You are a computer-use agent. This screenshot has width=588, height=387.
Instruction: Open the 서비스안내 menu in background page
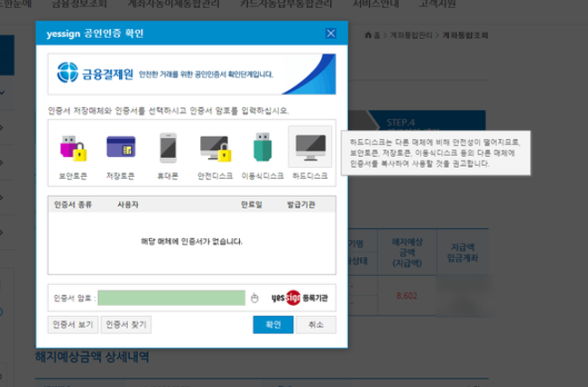point(376,5)
